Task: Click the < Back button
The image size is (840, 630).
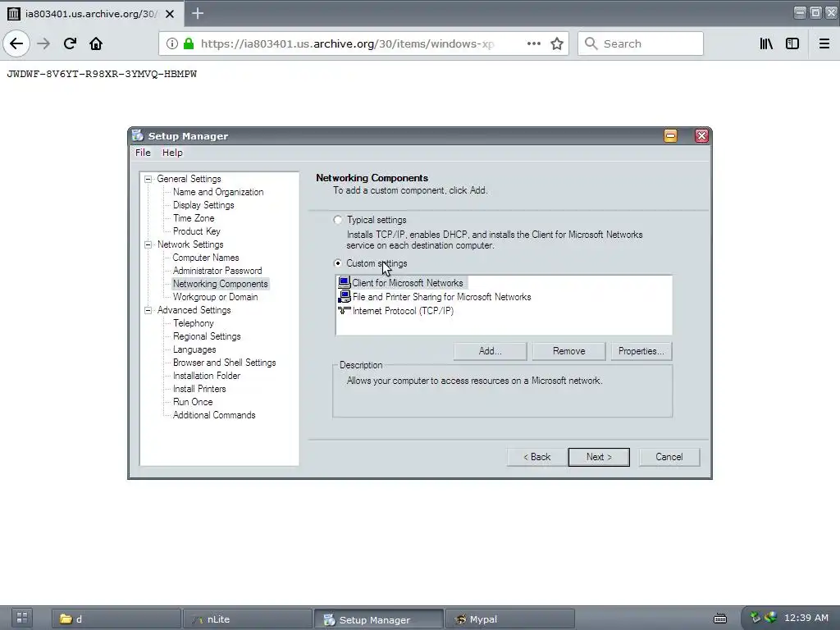Action: (536, 457)
